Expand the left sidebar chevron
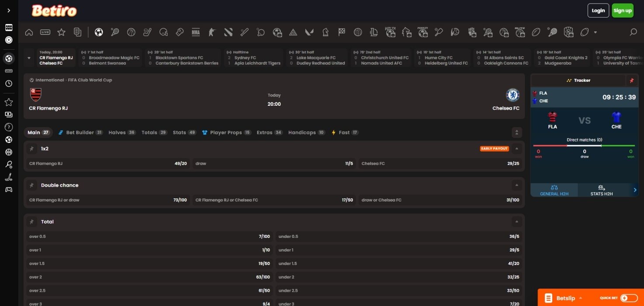 click(9, 10)
